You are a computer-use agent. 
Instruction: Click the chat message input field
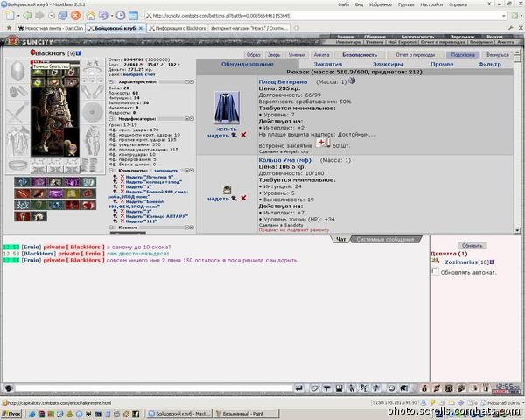[x=154, y=388]
